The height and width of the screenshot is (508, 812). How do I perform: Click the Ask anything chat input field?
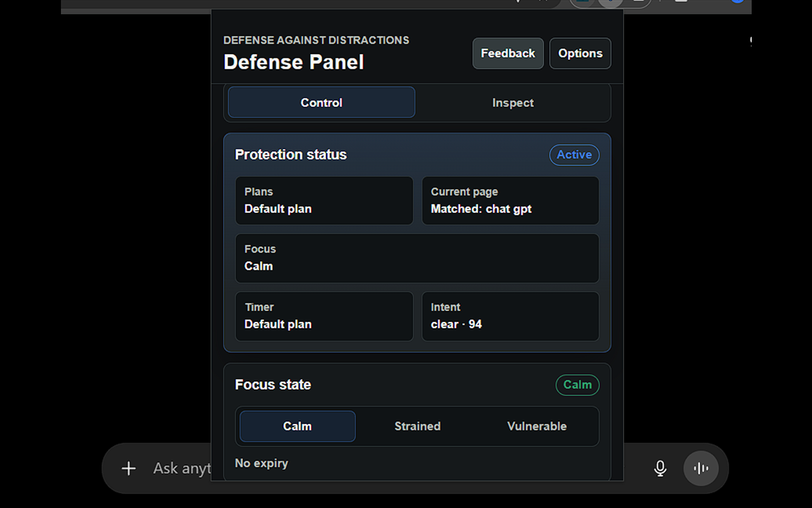181,469
